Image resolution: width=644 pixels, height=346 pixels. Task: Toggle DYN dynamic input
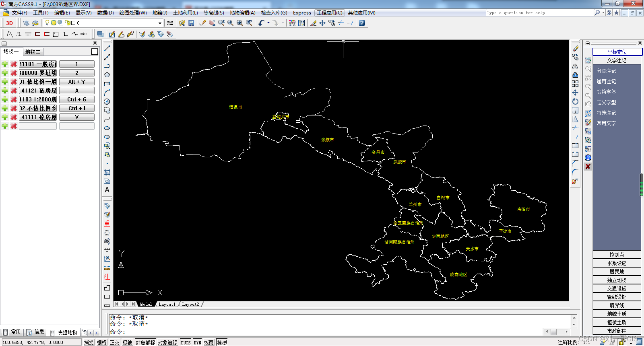click(x=197, y=342)
